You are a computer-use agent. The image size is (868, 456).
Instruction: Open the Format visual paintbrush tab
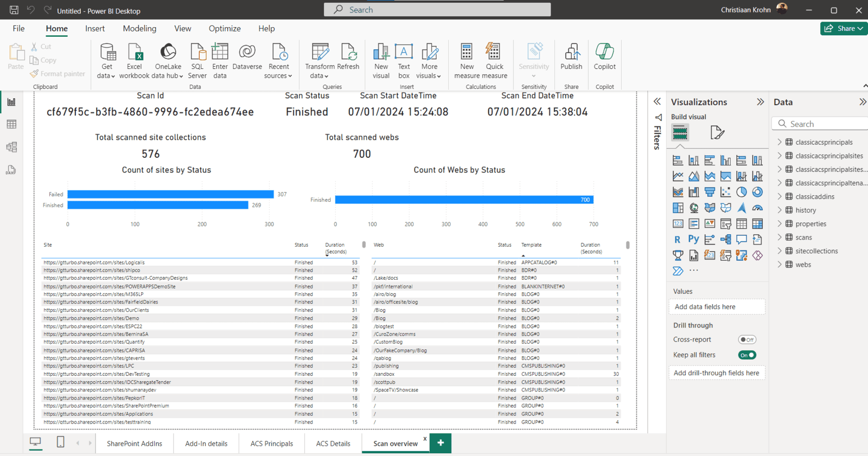pyautogui.click(x=717, y=132)
